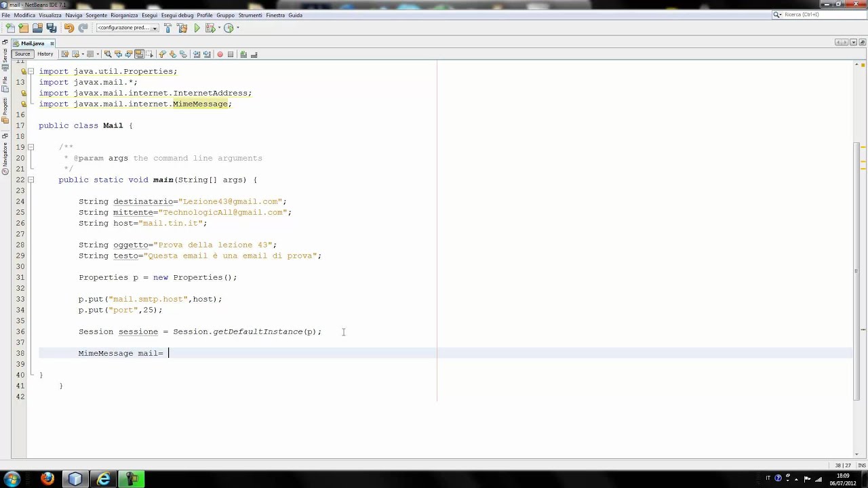This screenshot has width=868, height=488.
Task: Build the project with the hammer icon
Action: 167,28
